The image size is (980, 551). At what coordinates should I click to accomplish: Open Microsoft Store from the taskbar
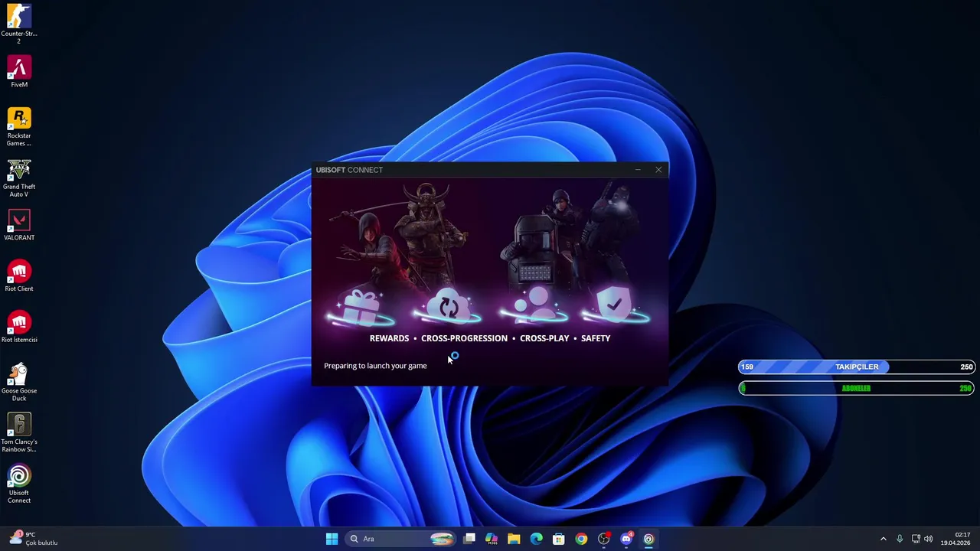[559, 539]
